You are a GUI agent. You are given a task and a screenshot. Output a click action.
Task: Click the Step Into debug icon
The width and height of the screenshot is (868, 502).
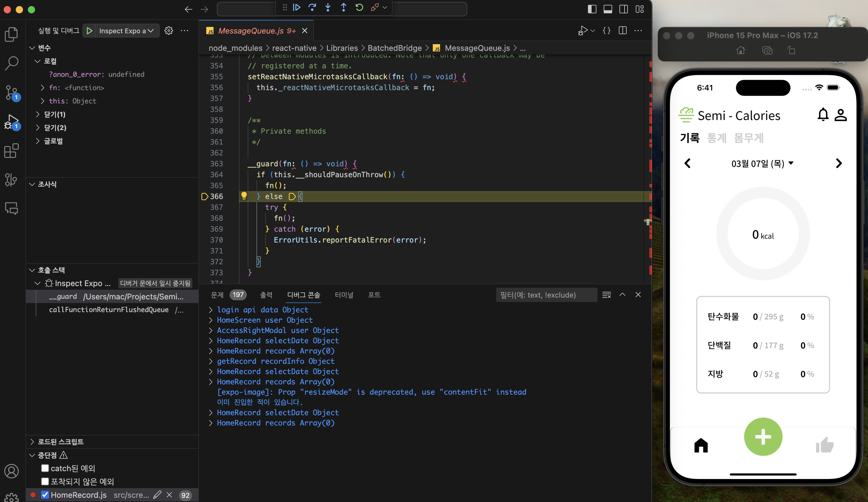(328, 7)
